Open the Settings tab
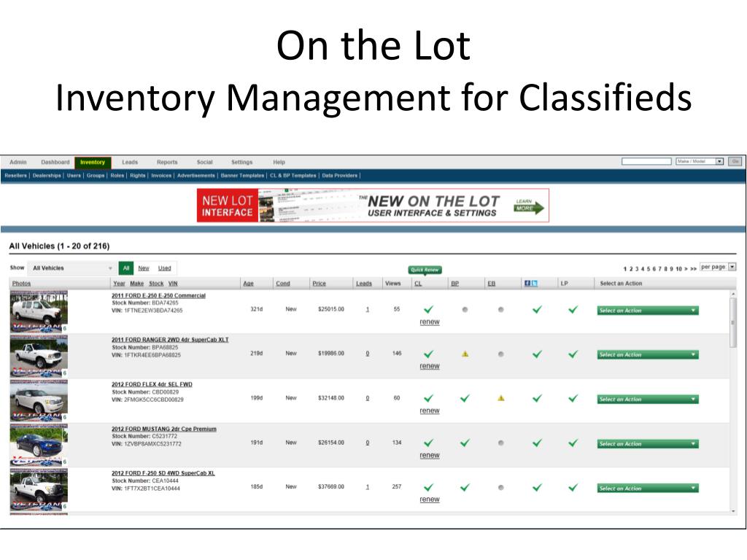Viewport: 747px width, 560px height. (242, 163)
